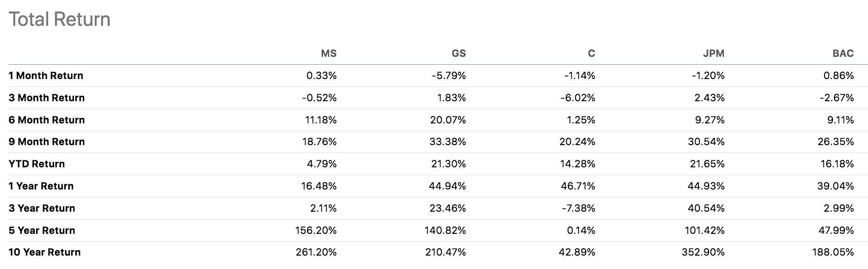
Task: Click the GS ticker column header
Action: (x=458, y=54)
